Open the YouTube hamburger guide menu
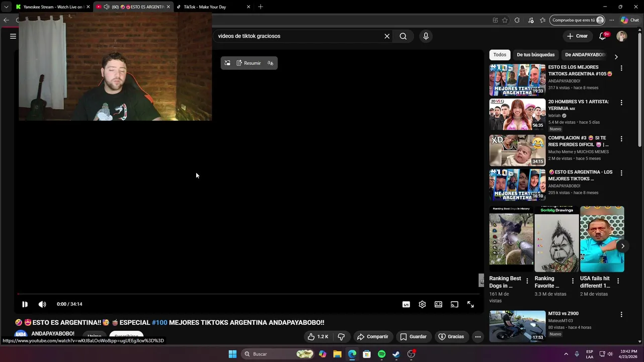 13,36
